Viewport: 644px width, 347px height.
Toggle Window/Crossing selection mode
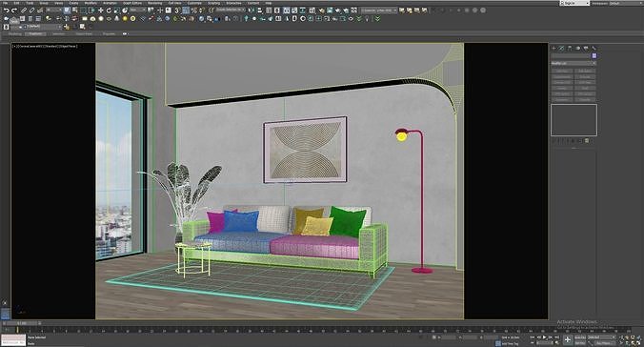pos(92,10)
